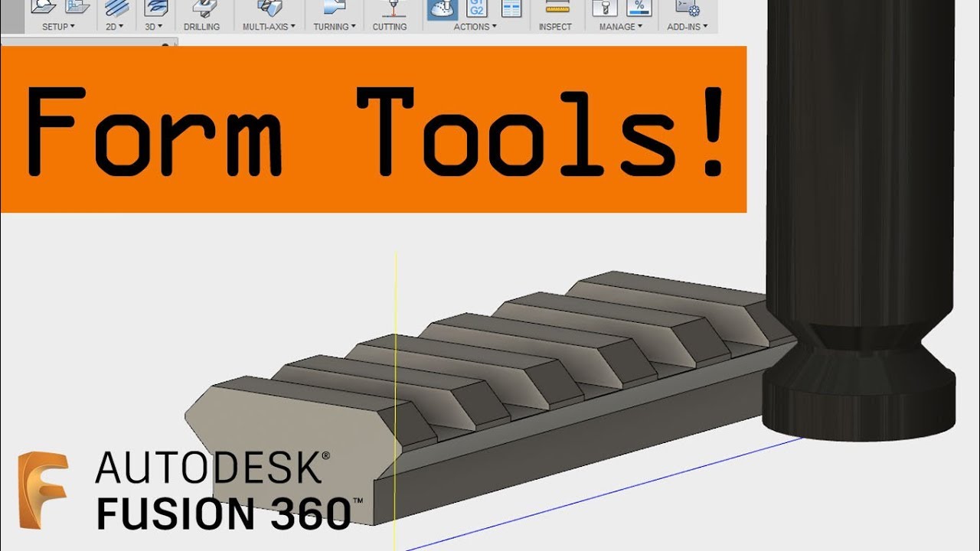The height and width of the screenshot is (551, 980).
Task: Open the ACTIONS dropdown menu
Action: pos(475,27)
